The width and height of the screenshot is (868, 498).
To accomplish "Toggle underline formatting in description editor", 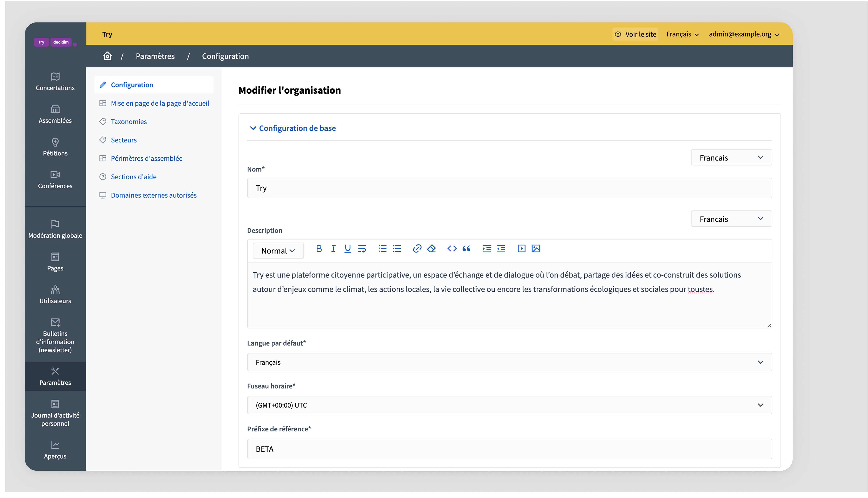I will tap(348, 249).
